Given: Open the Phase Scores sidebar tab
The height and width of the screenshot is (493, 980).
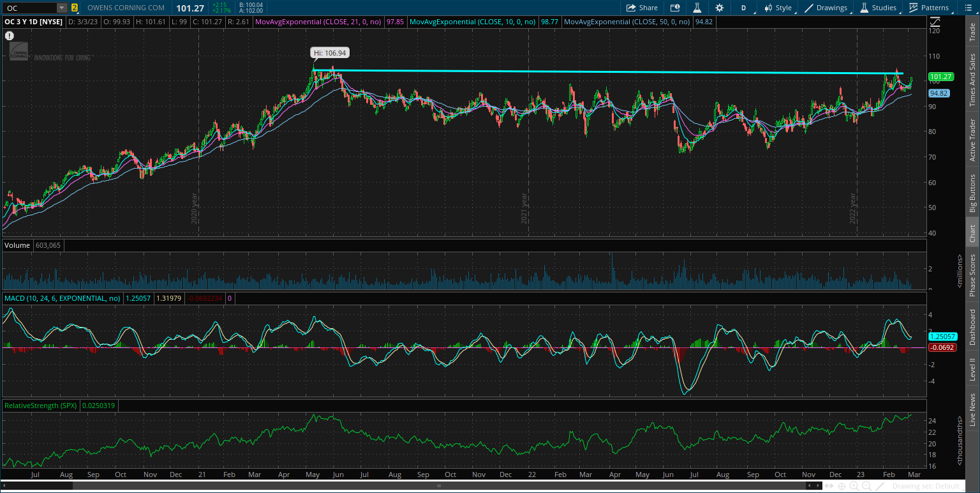Looking at the screenshot, I should tap(972, 274).
